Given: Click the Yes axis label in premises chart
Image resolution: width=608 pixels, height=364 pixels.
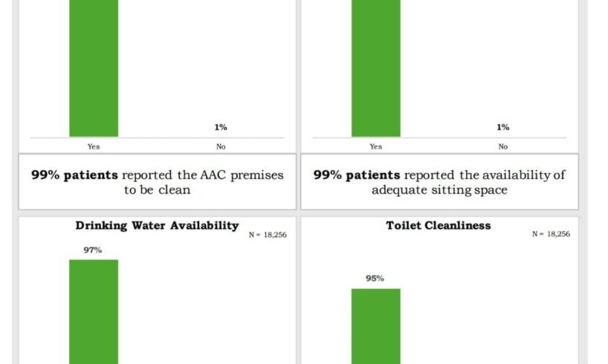Looking at the screenshot, I should point(94,147).
